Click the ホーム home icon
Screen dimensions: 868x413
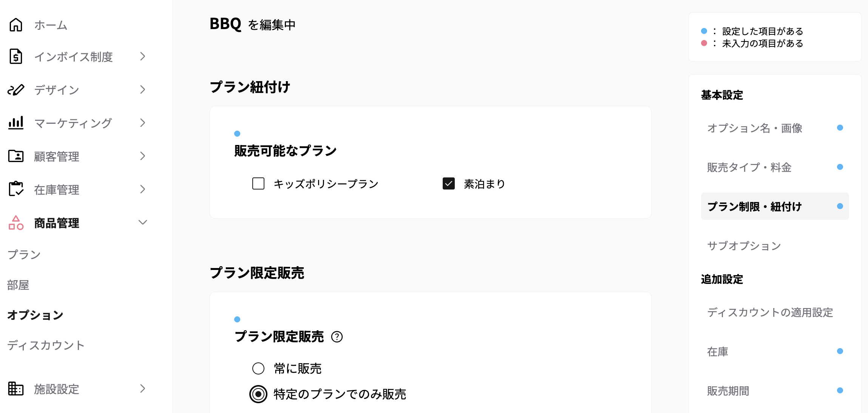point(15,25)
